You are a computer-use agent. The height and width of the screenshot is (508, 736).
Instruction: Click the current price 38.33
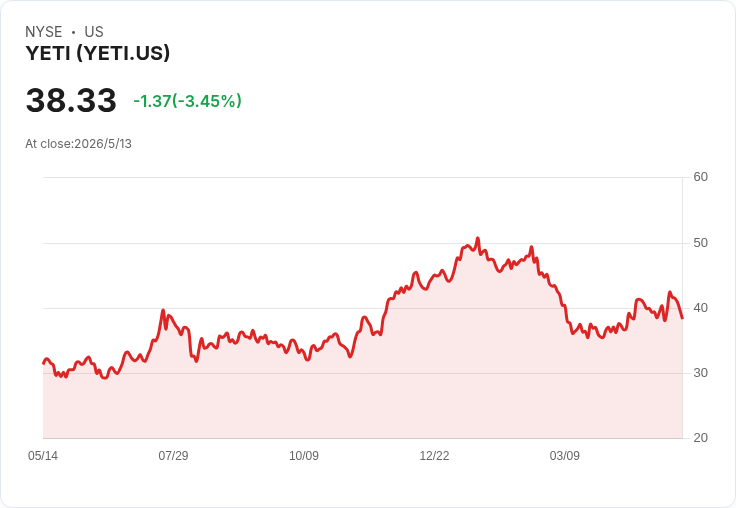[x=71, y=100]
